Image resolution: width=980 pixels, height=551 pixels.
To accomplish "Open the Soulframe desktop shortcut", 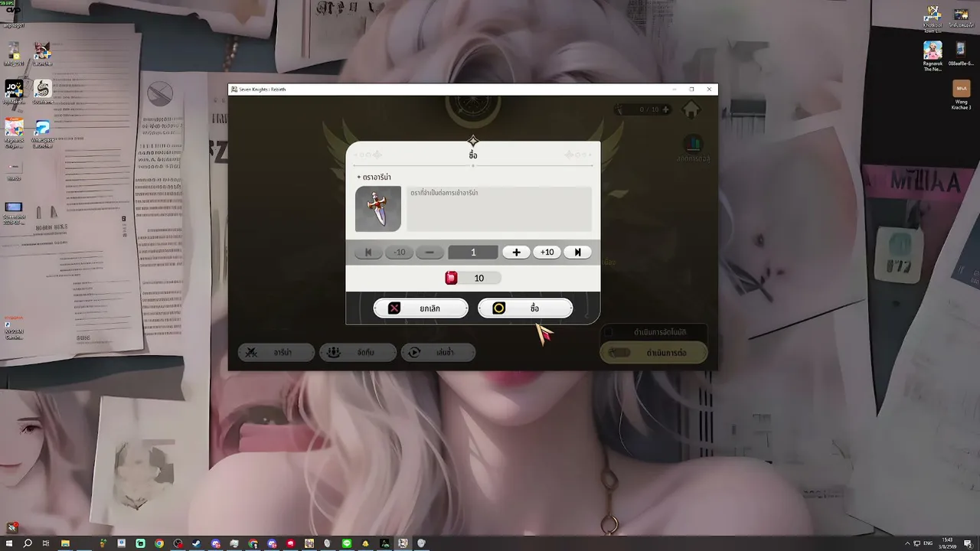I will click(42, 92).
